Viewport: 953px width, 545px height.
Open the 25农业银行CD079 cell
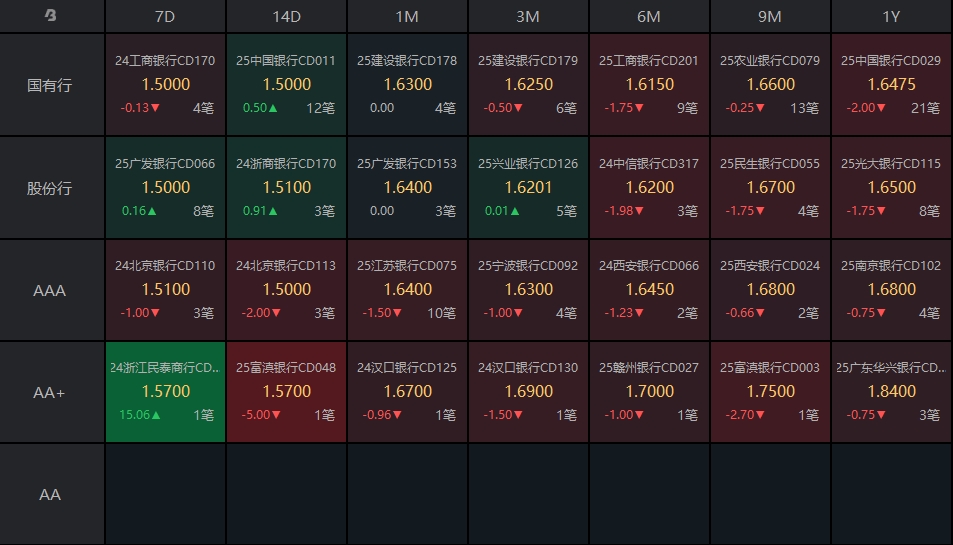click(x=770, y=84)
